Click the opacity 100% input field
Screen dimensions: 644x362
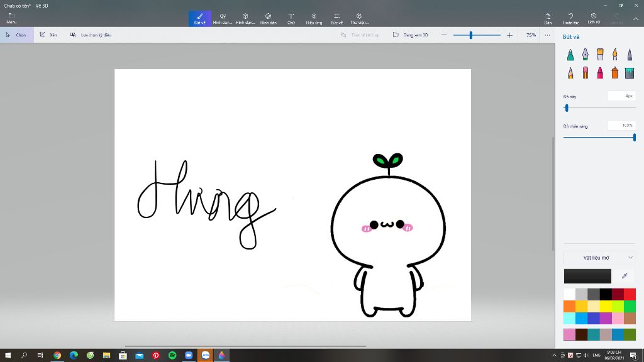point(621,126)
